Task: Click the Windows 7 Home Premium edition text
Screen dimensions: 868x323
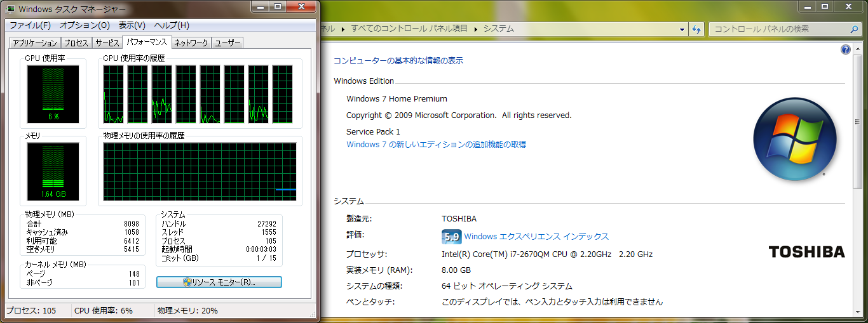Action: pyautogui.click(x=397, y=99)
